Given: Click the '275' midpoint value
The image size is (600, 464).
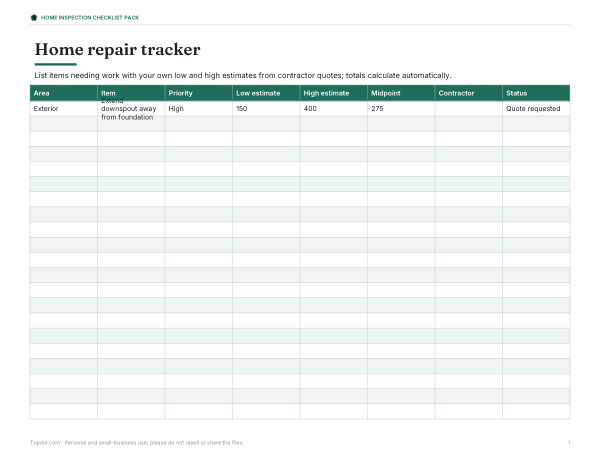Looking at the screenshot, I should pyautogui.click(x=377, y=109).
